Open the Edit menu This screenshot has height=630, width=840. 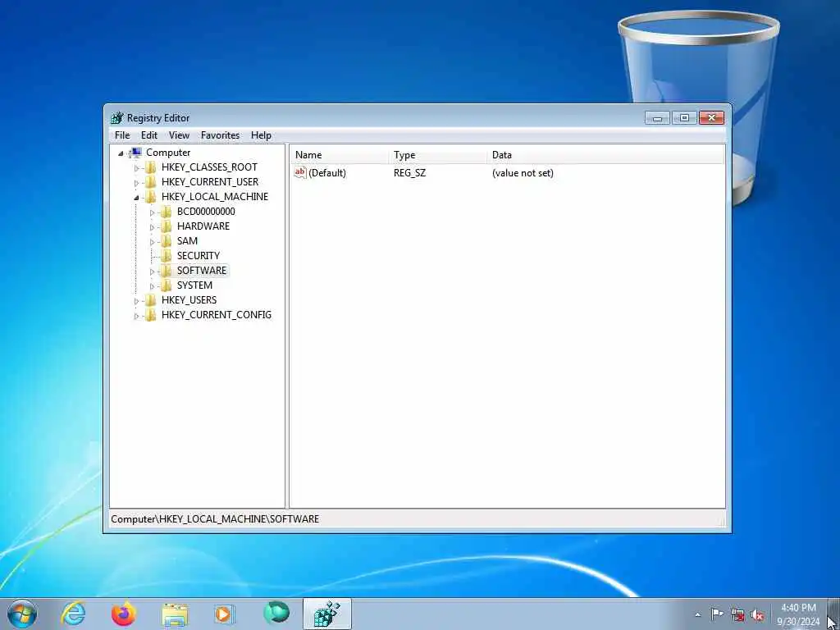coord(149,135)
